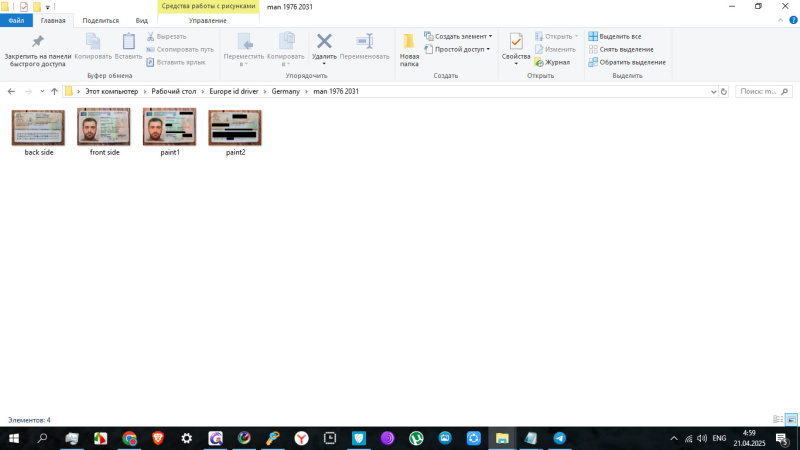Show hidden system tray icons
Viewport: 800px width, 450px height.
click(x=674, y=438)
